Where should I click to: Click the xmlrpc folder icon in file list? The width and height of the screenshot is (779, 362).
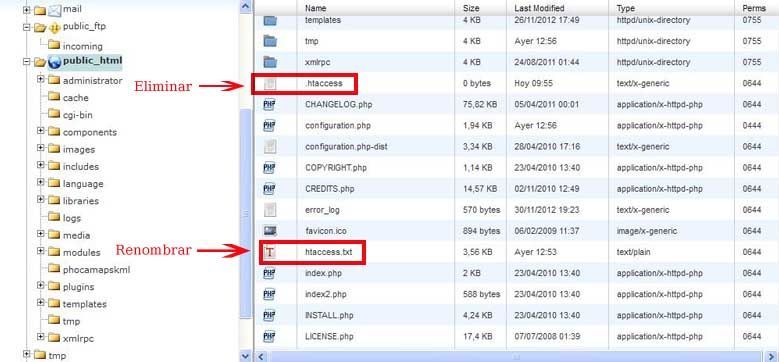coord(270,63)
